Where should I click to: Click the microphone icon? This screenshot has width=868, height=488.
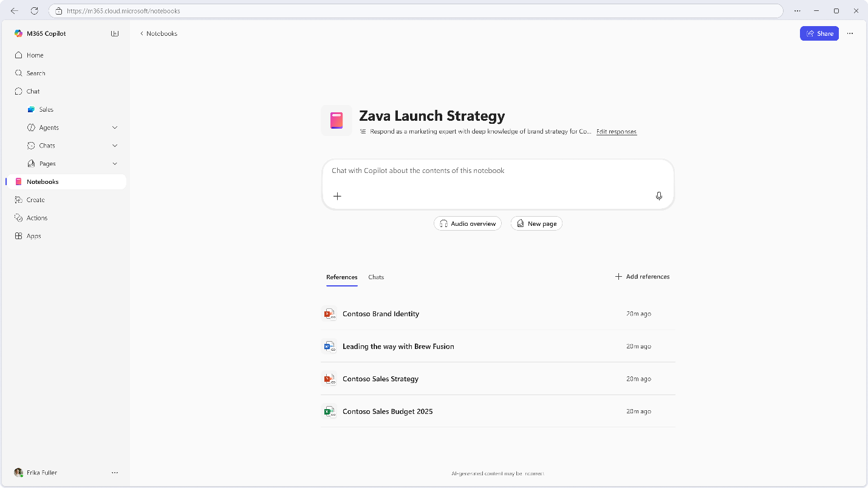click(659, 196)
